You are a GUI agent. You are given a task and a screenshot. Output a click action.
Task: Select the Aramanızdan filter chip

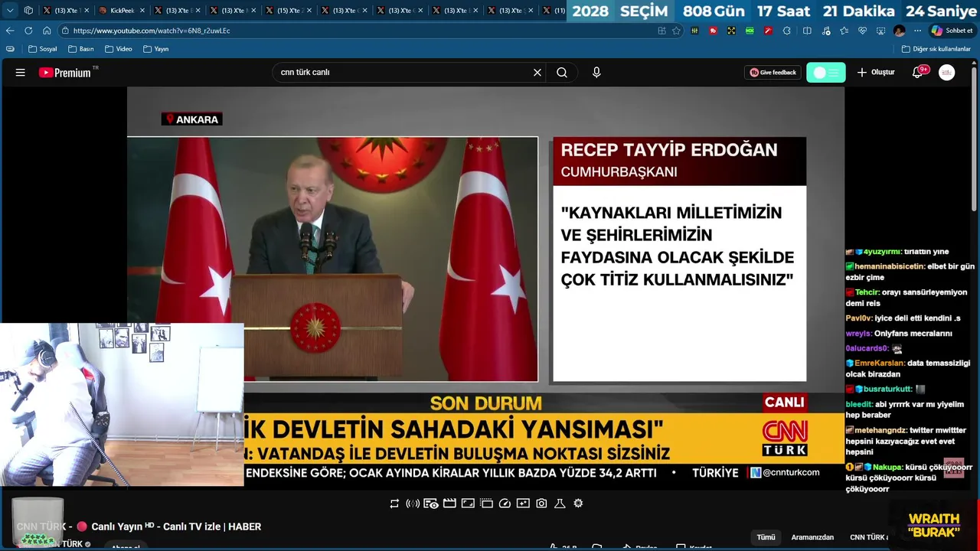pyautogui.click(x=812, y=537)
